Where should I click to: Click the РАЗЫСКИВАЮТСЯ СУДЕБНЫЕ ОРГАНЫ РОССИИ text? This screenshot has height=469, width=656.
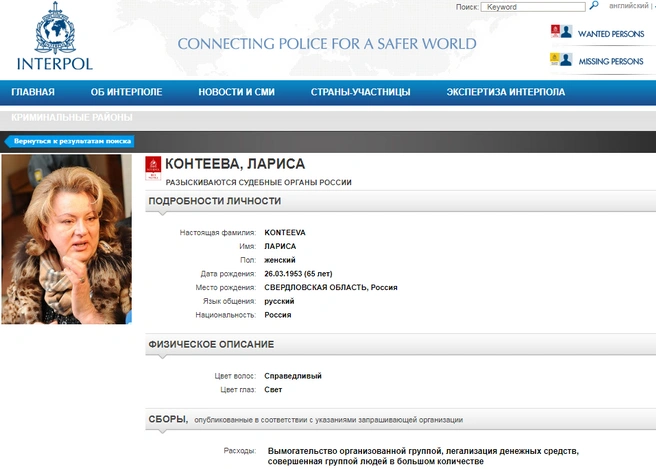pos(259,182)
